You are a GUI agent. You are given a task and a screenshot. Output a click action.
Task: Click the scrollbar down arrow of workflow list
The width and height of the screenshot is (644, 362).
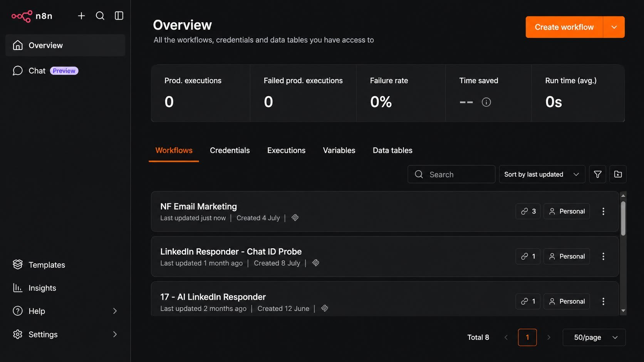click(623, 311)
